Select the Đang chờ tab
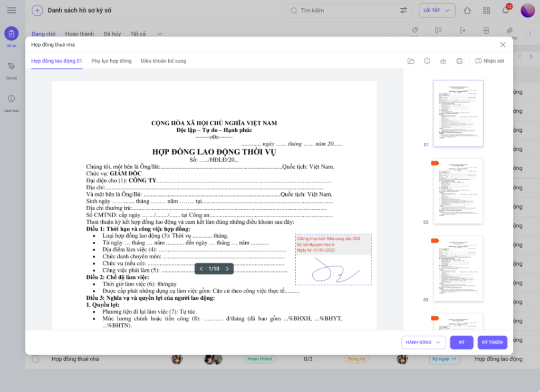 point(43,34)
